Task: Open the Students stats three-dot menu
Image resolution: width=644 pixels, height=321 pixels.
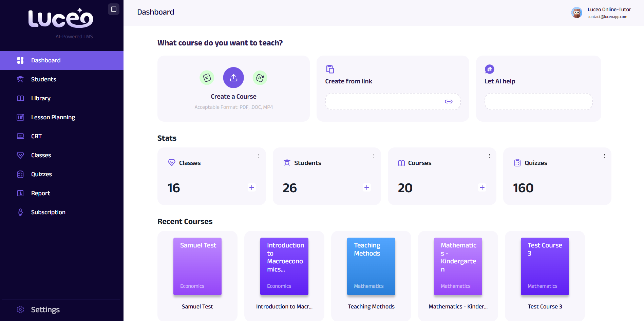Action: tap(374, 156)
